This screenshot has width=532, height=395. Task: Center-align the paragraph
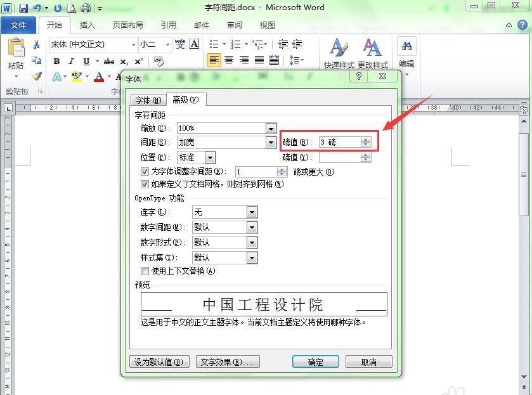(x=229, y=60)
